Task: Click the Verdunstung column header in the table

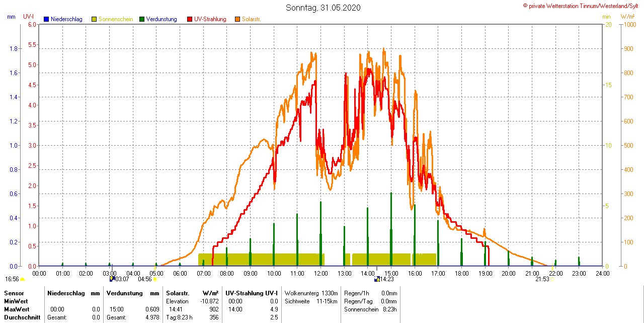Action: click(124, 293)
